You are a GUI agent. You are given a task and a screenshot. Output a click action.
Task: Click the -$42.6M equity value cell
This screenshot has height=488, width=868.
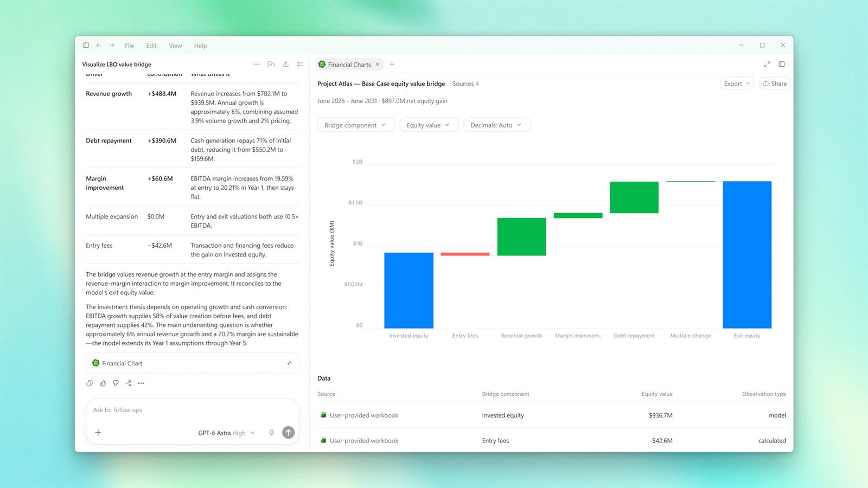661,441
